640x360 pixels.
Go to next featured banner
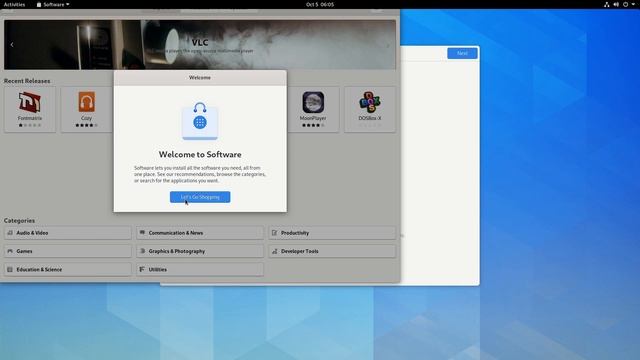coord(388,45)
